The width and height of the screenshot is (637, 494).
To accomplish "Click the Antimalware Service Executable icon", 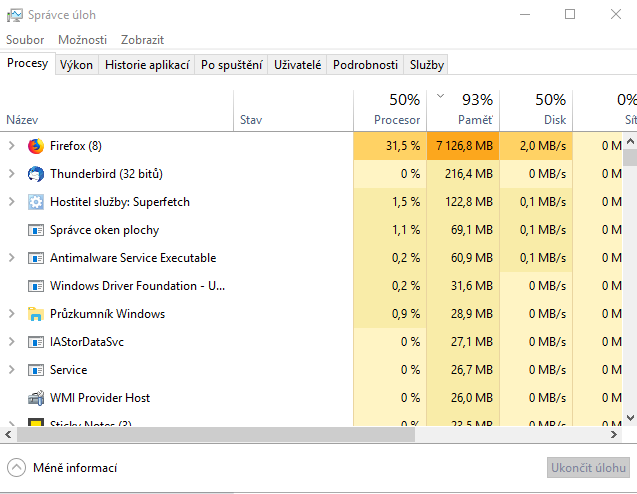I will (x=36, y=258).
